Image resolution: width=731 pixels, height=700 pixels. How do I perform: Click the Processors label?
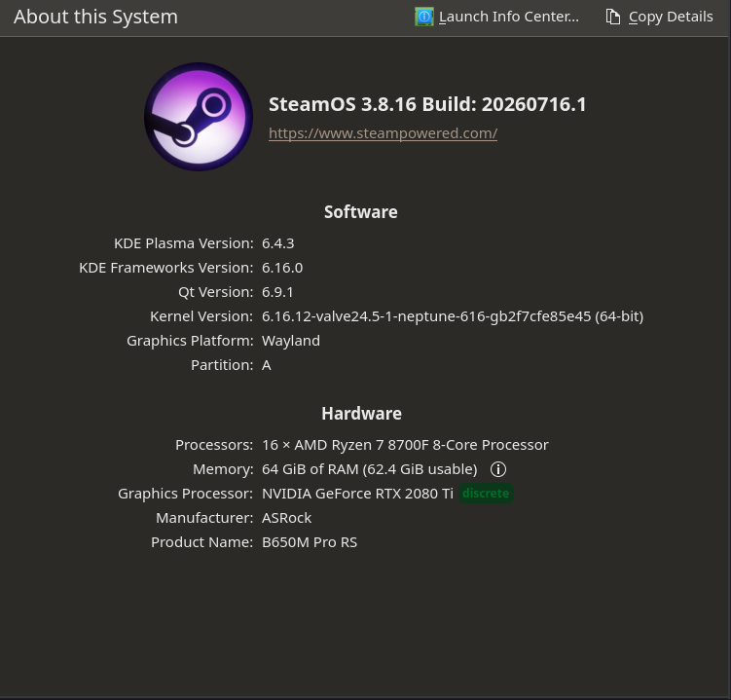(214, 445)
